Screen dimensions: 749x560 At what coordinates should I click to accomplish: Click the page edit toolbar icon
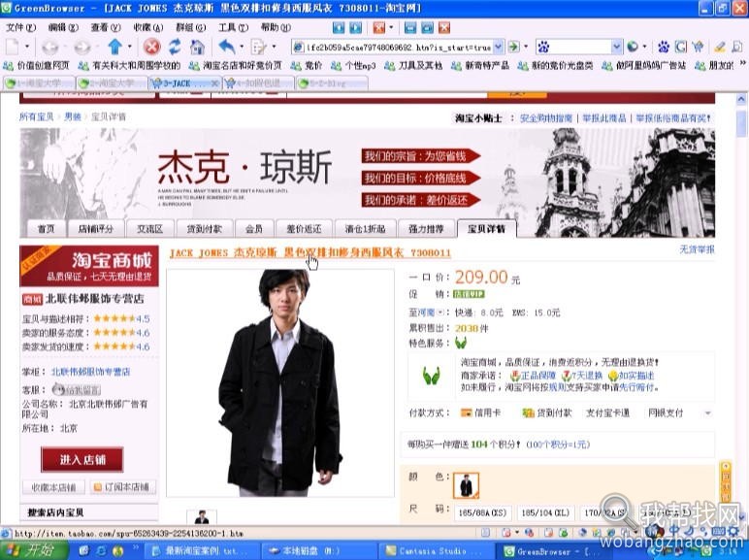coord(258,47)
